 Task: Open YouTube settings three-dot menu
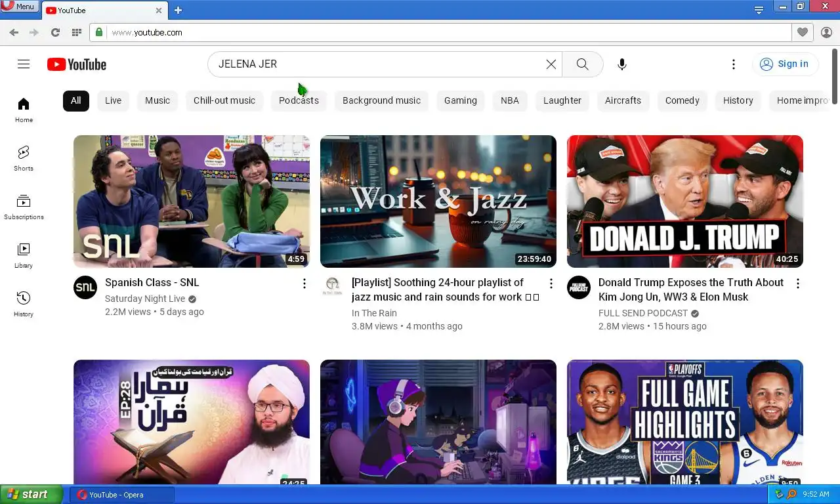coord(734,64)
